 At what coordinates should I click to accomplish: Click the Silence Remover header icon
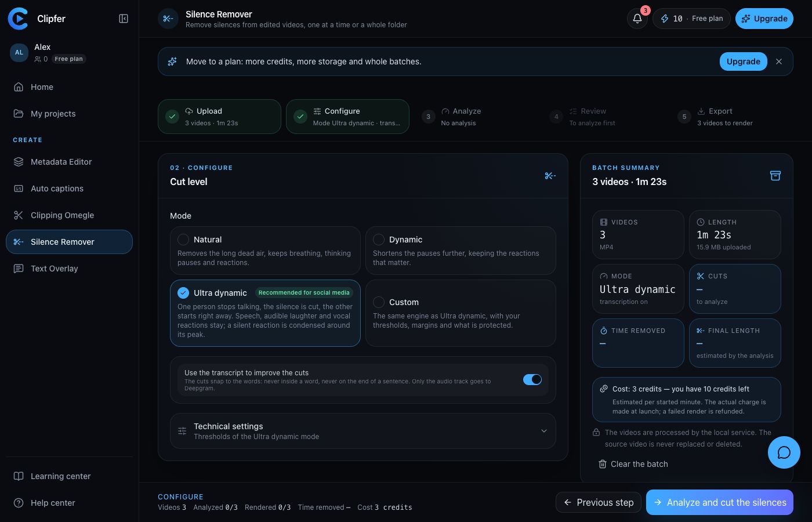pyautogui.click(x=168, y=19)
